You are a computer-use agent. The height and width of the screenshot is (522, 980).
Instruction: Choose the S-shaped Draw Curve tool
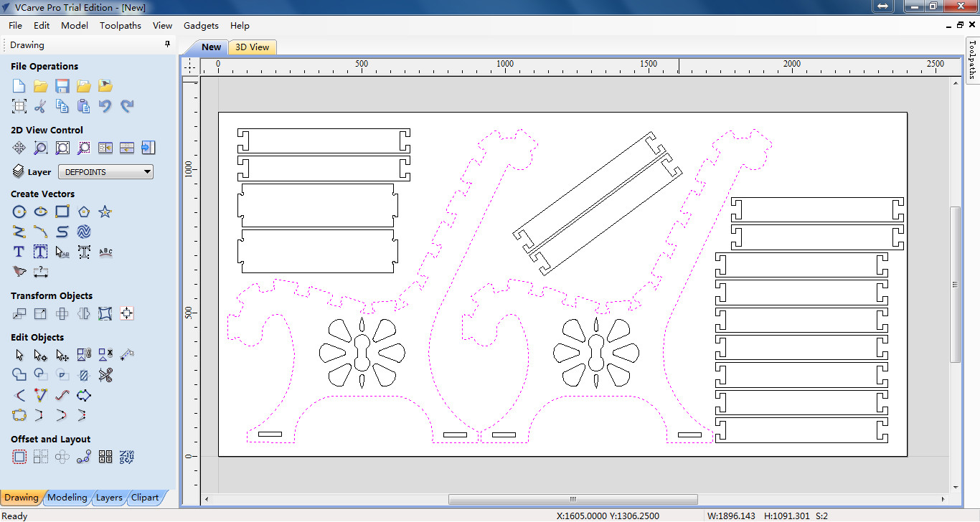[x=62, y=232]
